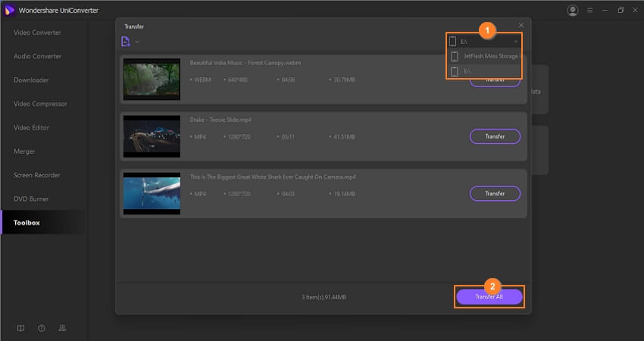Click the WEBM format label
The height and width of the screenshot is (341, 644).
(x=202, y=80)
